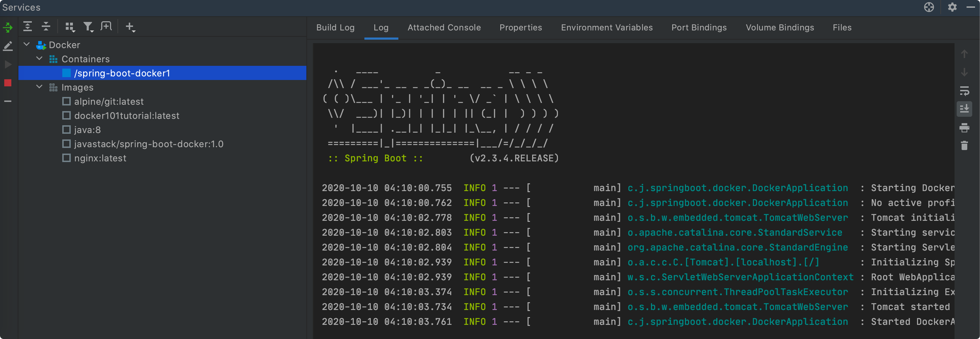Click 'org.apache.catalina.core.StandardEngine' logger name

point(738,247)
